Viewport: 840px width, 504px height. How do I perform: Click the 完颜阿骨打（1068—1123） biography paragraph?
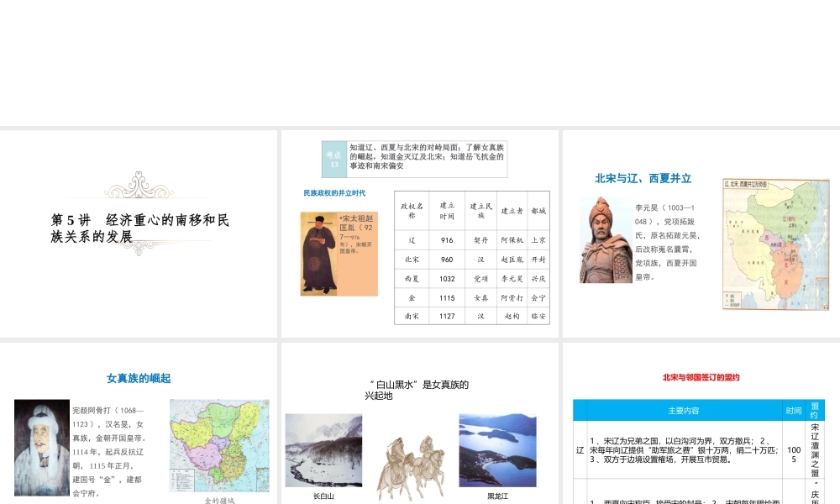coord(109,452)
